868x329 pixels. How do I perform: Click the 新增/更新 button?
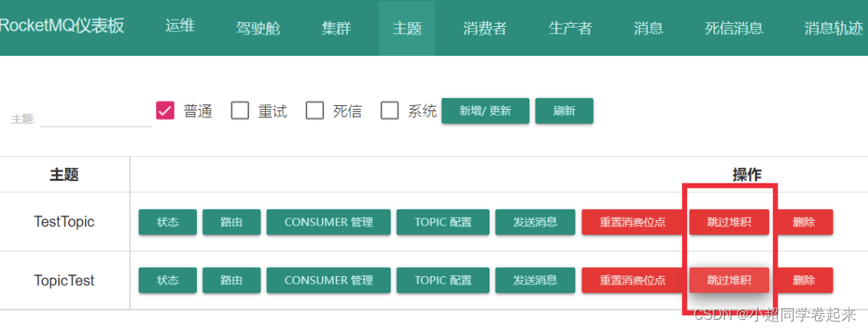[x=486, y=110]
